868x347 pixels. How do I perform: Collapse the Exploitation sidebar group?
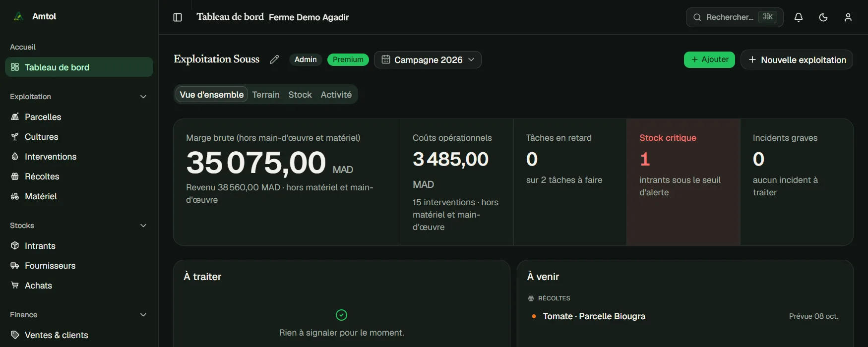pos(143,97)
